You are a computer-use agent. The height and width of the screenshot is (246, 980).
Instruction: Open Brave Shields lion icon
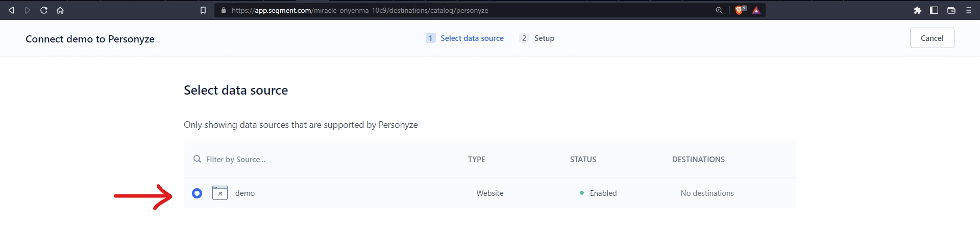(740, 10)
